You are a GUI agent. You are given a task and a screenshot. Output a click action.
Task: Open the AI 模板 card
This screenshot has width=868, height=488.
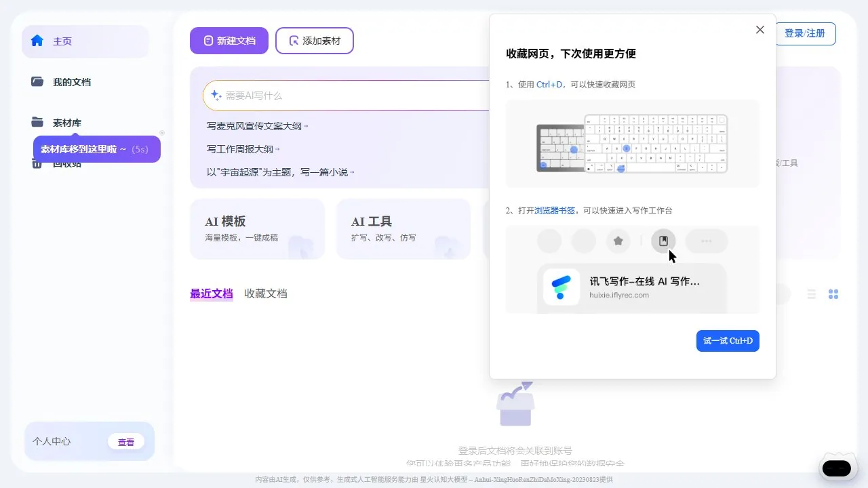coord(258,229)
